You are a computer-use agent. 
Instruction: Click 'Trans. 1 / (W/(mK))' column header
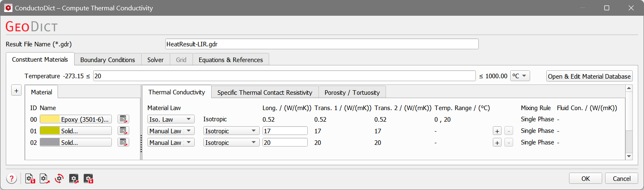pyautogui.click(x=343, y=108)
